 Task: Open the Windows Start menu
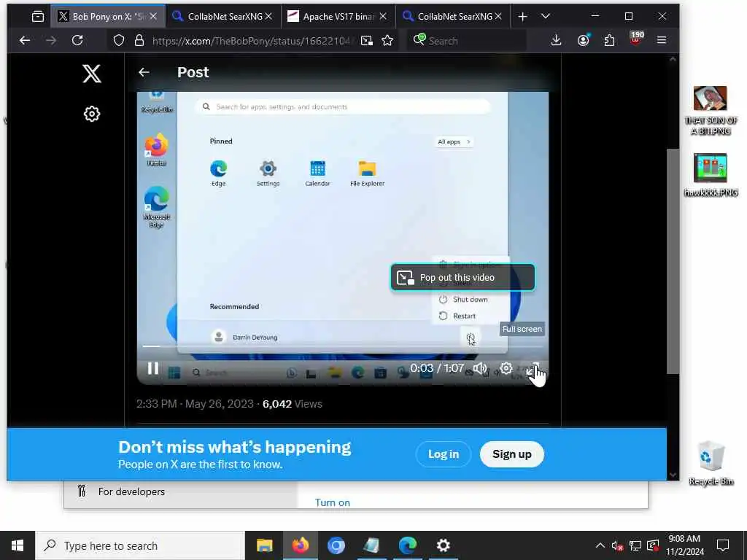pos(18,545)
